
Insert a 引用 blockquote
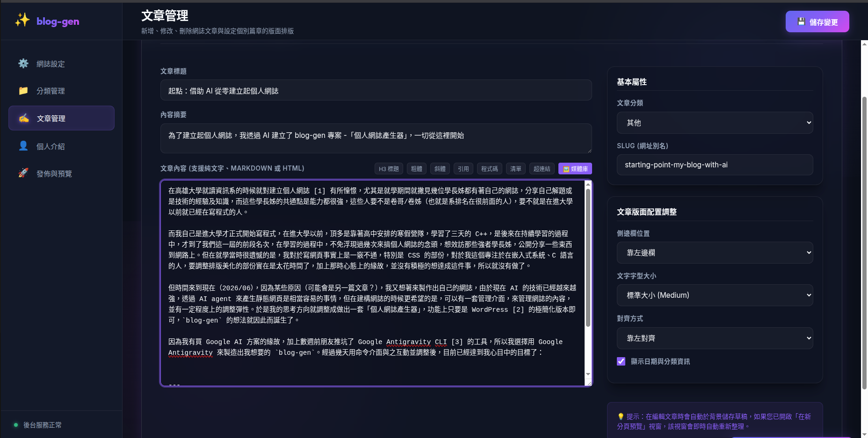coord(463,169)
